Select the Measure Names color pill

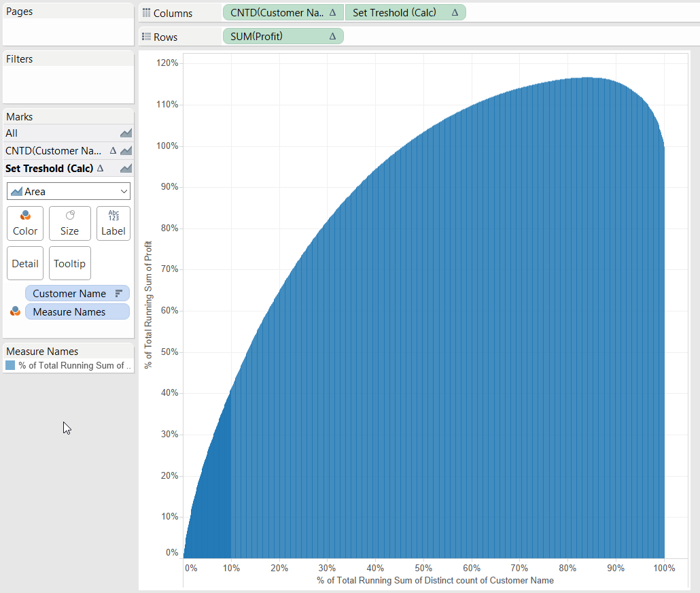coord(77,312)
